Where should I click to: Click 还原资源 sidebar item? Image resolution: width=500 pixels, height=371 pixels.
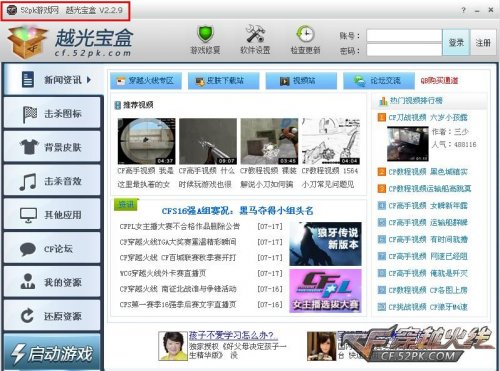52,316
